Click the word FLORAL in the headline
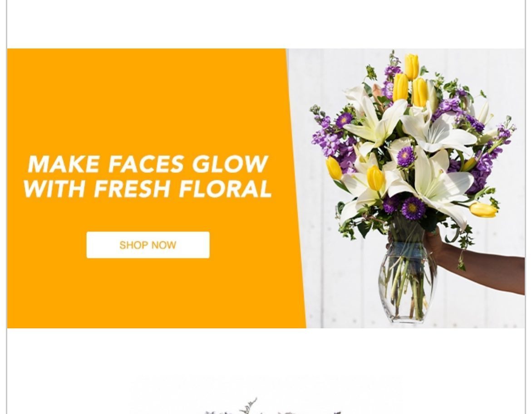The image size is (532, 414). (x=226, y=189)
